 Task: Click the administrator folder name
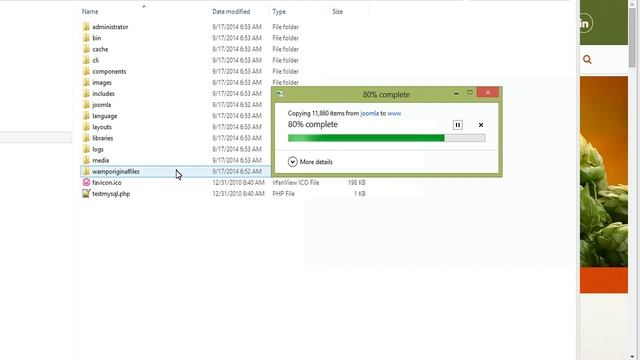110,27
